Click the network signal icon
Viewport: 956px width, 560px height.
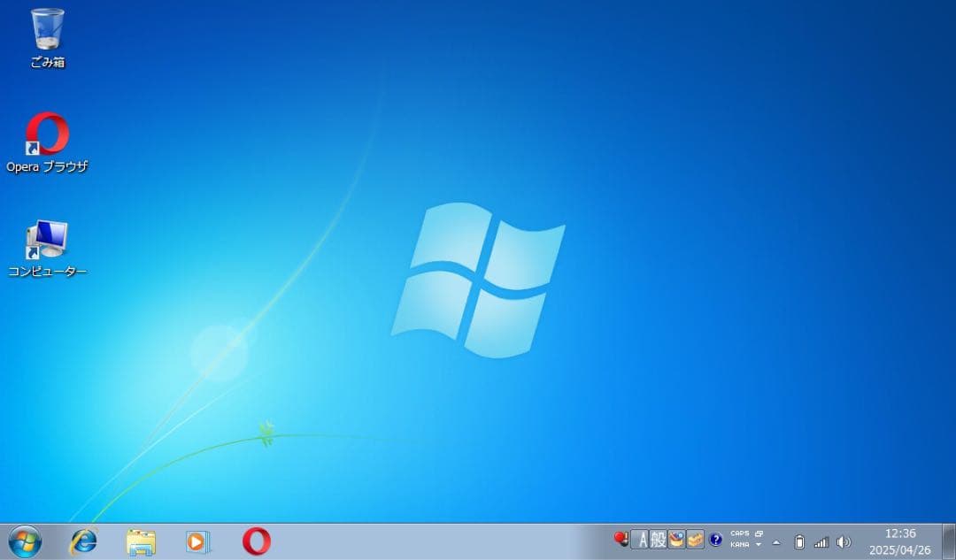point(822,541)
